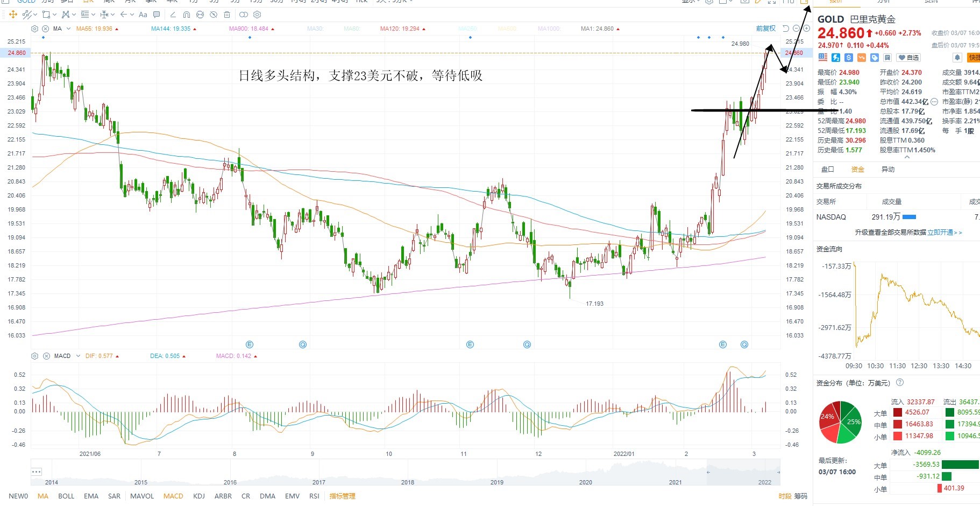Open 指标管理 indicator management
Screen dimensions: 980x506
(342, 496)
